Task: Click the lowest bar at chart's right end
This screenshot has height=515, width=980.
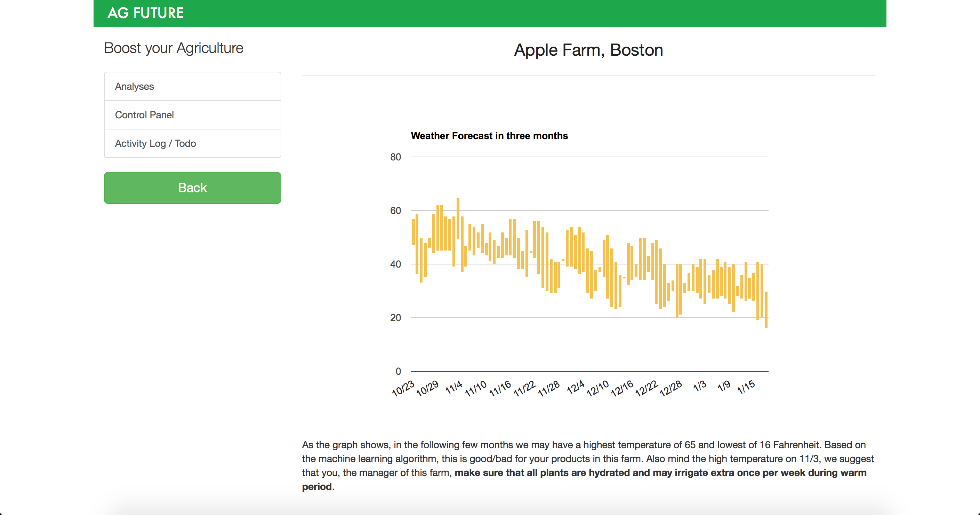Action: (x=766, y=309)
